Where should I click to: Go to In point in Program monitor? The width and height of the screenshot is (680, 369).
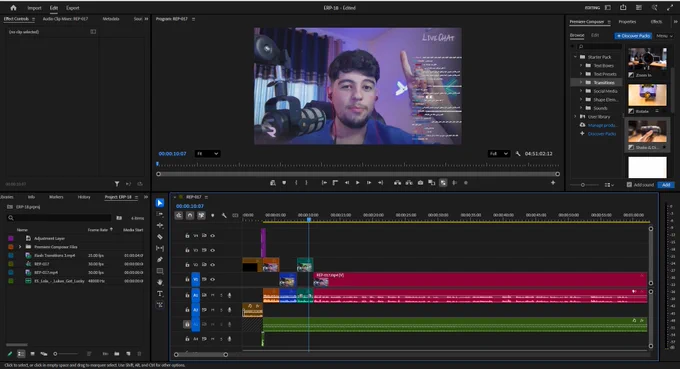pos(324,183)
